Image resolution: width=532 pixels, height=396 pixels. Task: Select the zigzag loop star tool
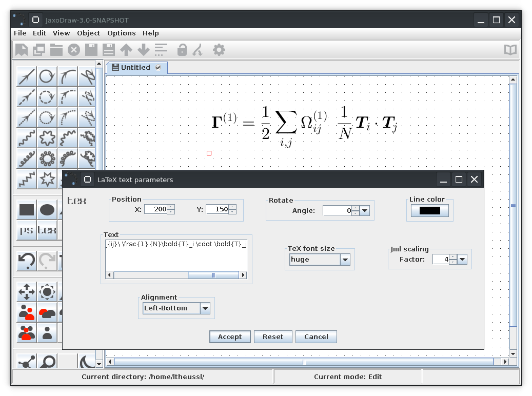(x=47, y=179)
